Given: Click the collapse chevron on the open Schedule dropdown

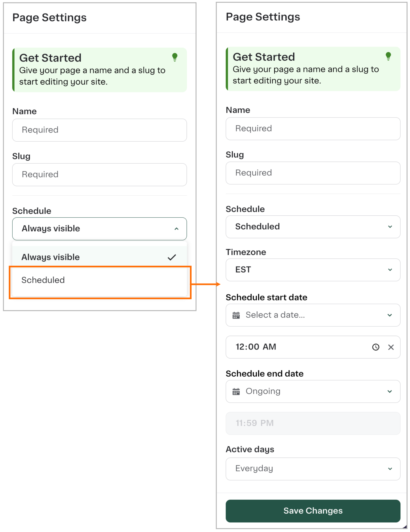Looking at the screenshot, I should click(x=177, y=229).
